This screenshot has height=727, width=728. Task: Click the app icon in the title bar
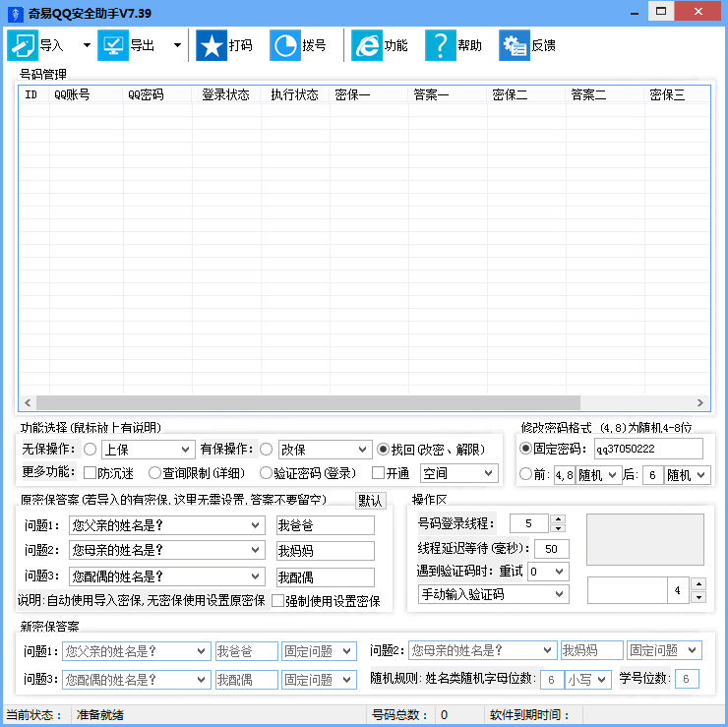14,13
